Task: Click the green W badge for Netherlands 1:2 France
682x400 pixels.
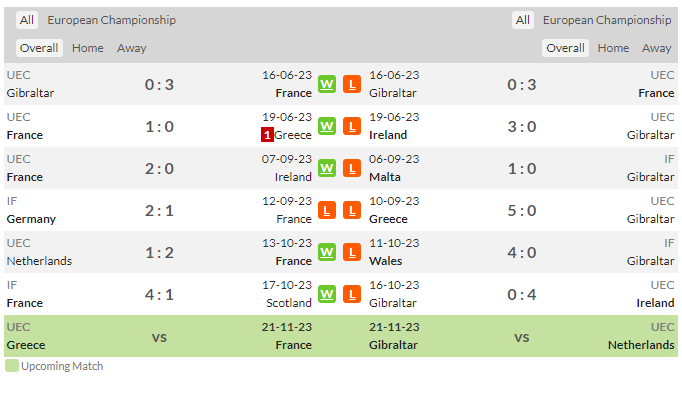Action: pos(327,253)
